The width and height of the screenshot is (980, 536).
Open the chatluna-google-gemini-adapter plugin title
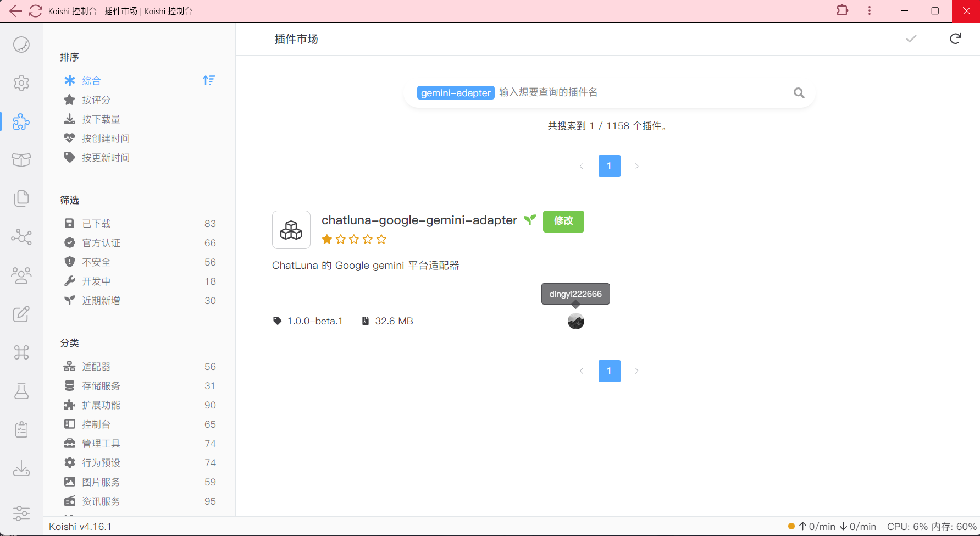419,220
